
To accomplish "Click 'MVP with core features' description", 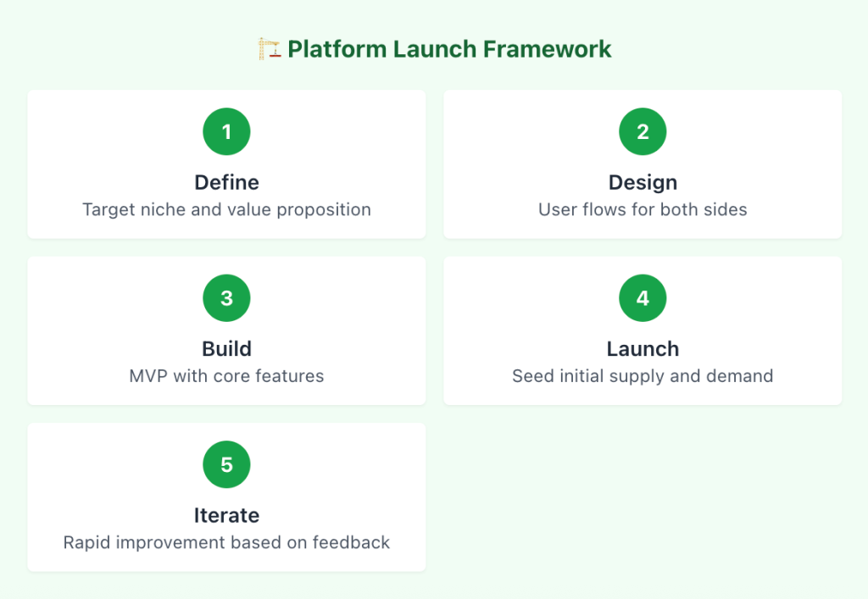I will tap(226, 376).
